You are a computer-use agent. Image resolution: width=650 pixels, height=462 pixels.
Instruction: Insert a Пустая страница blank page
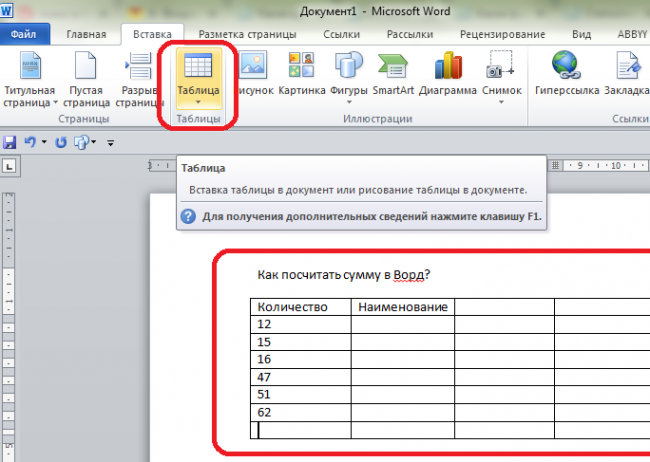pyautogui.click(x=86, y=78)
